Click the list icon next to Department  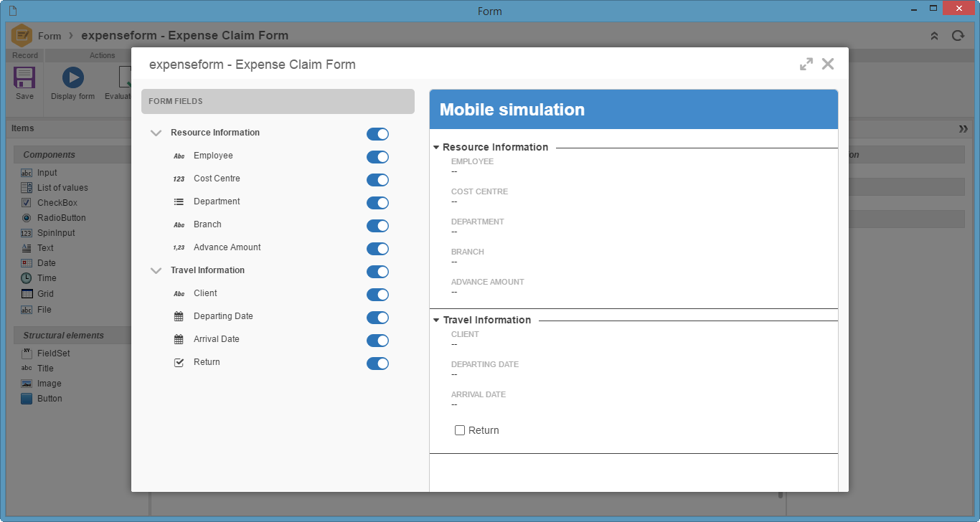[179, 201]
